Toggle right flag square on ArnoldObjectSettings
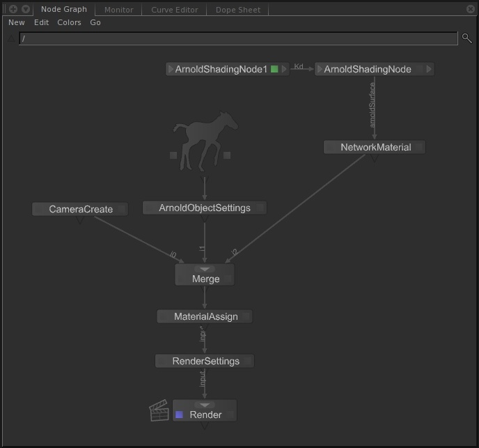 [260, 208]
